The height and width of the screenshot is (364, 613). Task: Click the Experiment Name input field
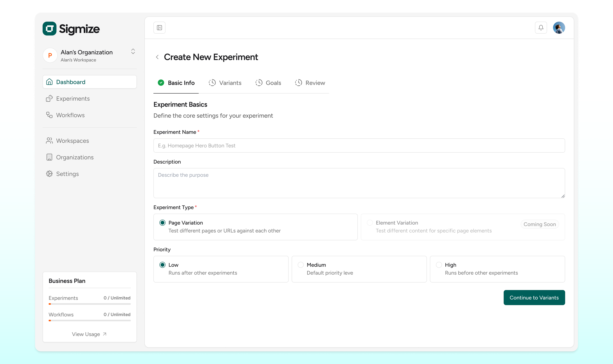(x=359, y=146)
